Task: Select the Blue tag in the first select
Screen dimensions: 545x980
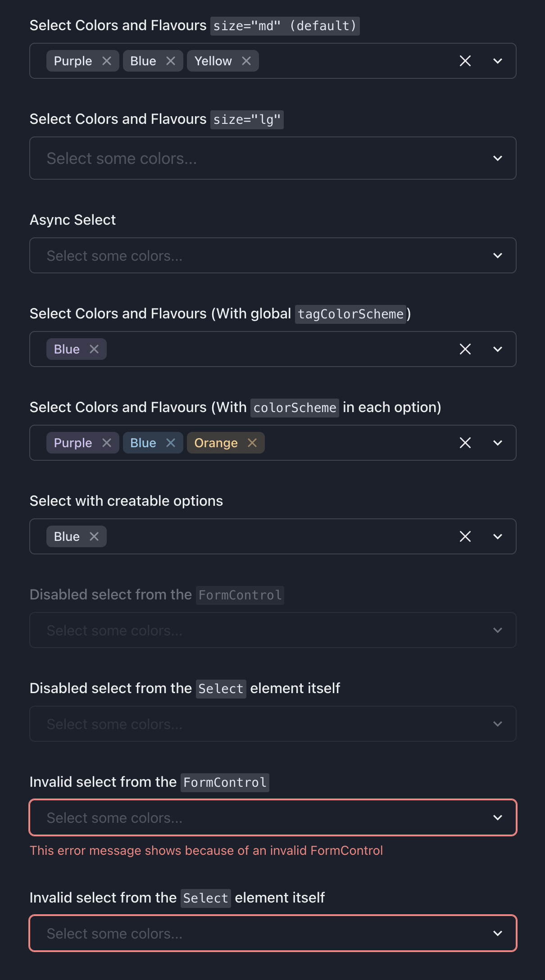Action: click(x=142, y=60)
